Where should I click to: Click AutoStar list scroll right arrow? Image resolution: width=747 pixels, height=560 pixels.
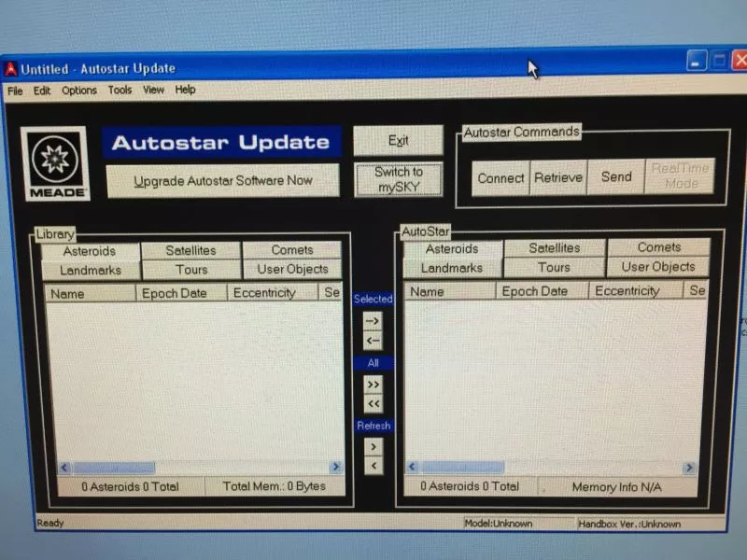pos(689,469)
